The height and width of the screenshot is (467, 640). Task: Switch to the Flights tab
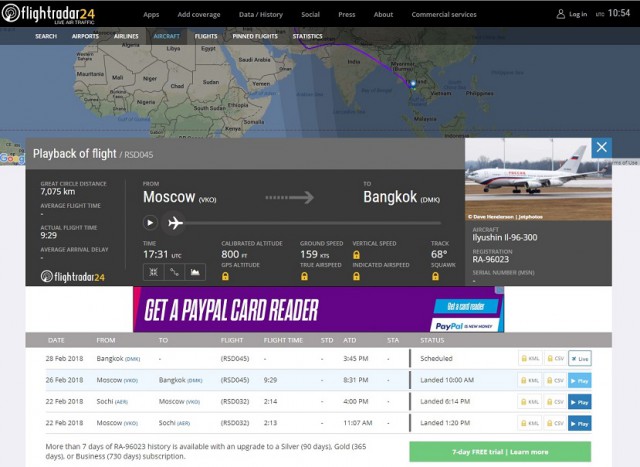point(206,36)
